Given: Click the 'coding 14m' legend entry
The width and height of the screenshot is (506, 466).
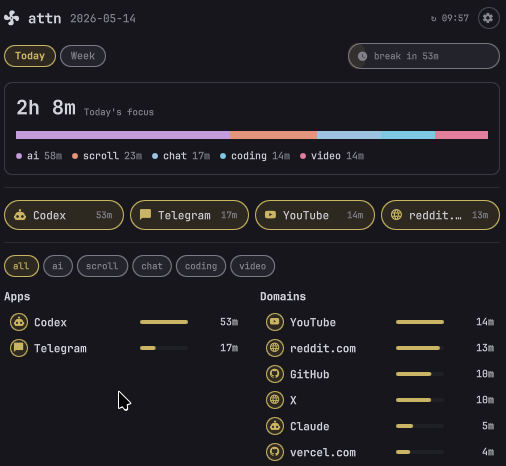Looking at the screenshot, I should coord(255,156).
